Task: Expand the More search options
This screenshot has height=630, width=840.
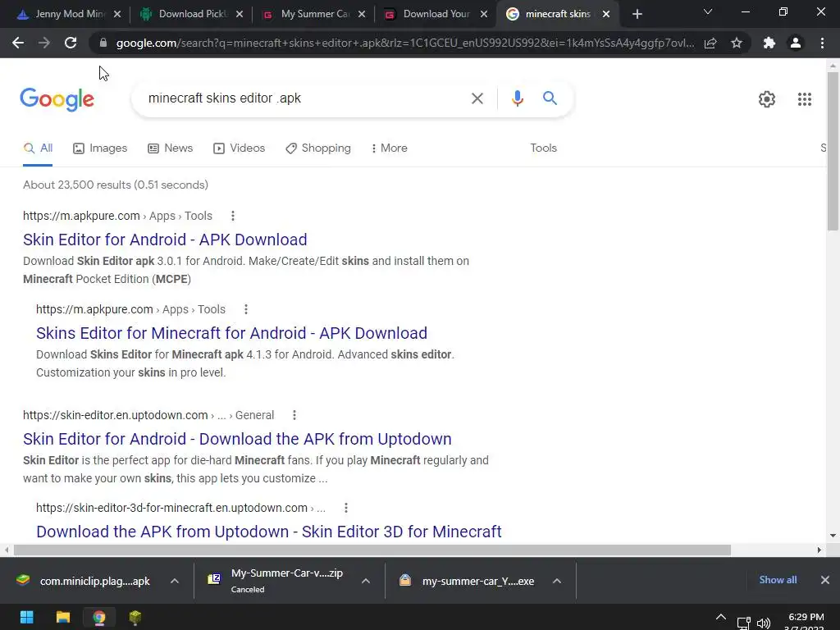Action: pos(389,148)
